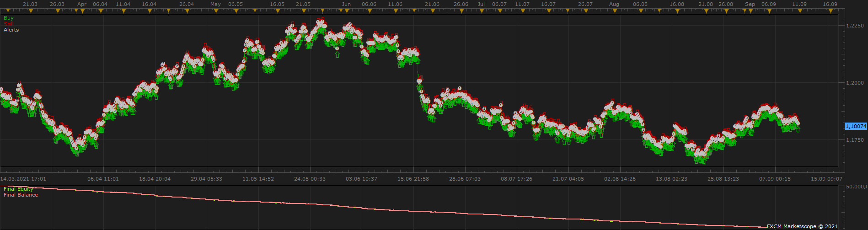Pick the marker under the 26.04 date
Screen dimensions: 868x230
(187, 11)
